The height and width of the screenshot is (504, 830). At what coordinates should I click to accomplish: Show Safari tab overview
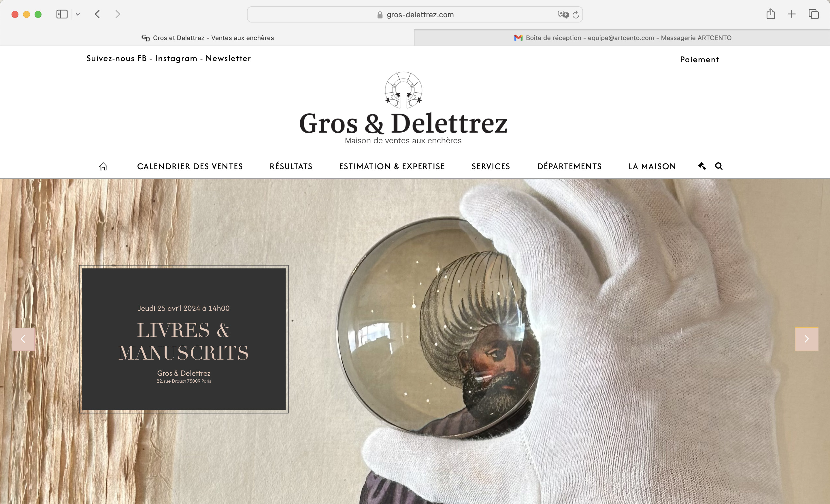[x=814, y=14]
